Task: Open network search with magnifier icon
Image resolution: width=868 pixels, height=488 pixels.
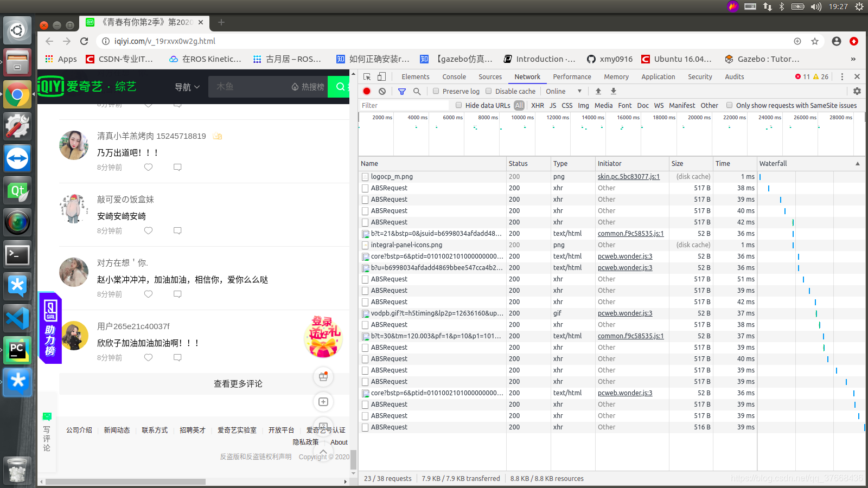Action: coord(417,91)
